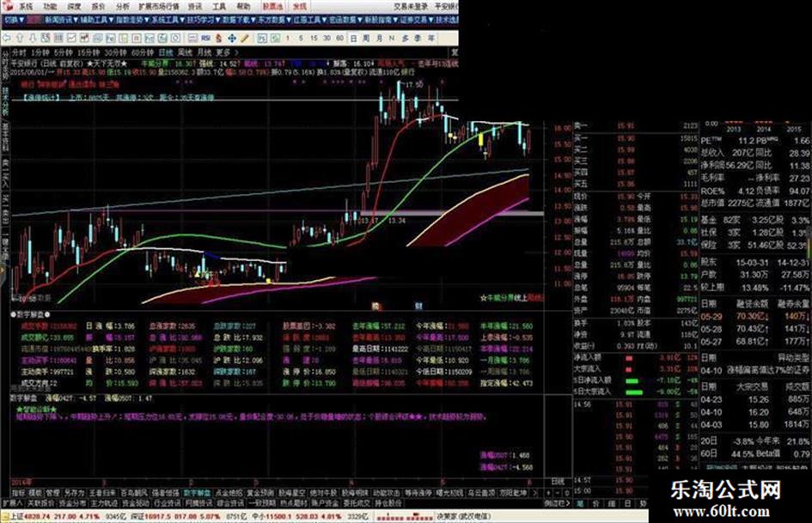Image resolution: width=812 pixels, height=523 pixels.
Task: Click the down arrow toolbar icon
Action: (33, 39)
